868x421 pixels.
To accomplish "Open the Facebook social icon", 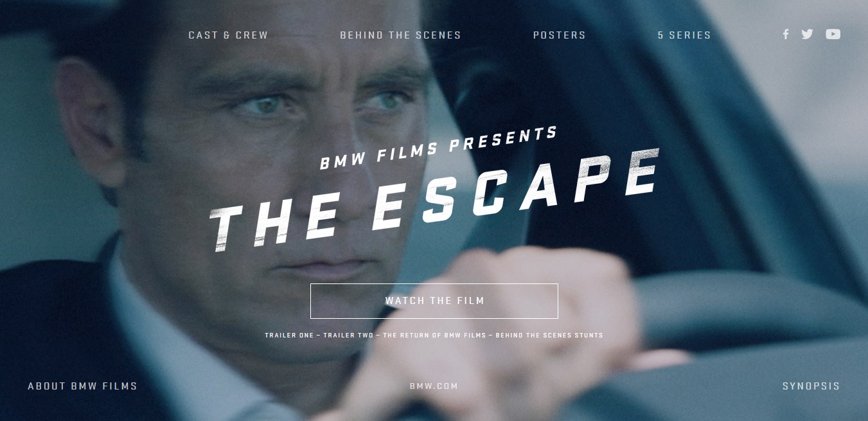I will tap(785, 35).
